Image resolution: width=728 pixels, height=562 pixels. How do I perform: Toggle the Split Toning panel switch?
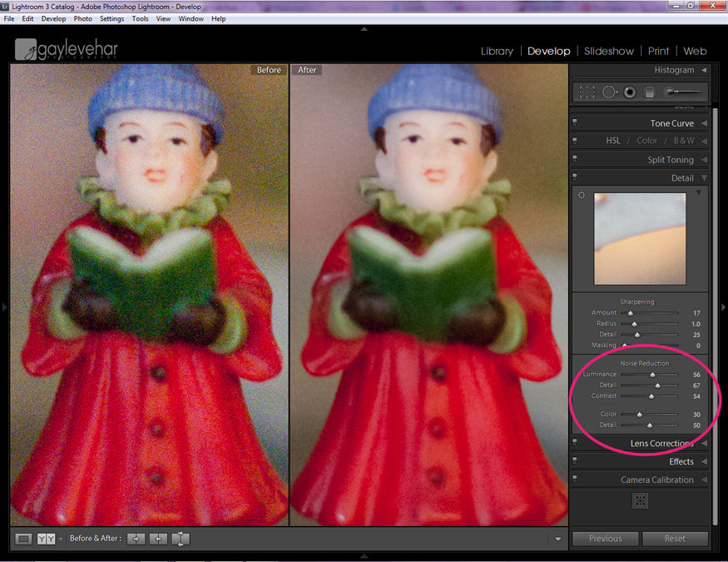point(575,160)
